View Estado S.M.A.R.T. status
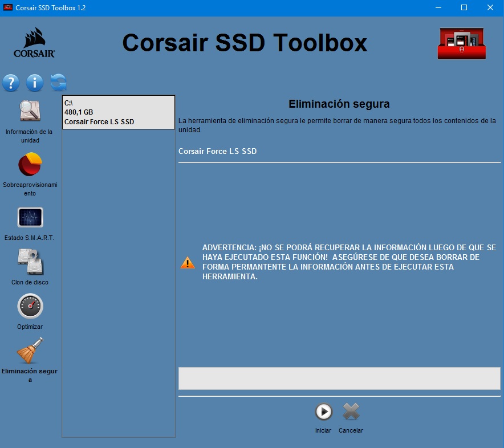Screen dimensions: 504x448 pyautogui.click(x=30, y=218)
